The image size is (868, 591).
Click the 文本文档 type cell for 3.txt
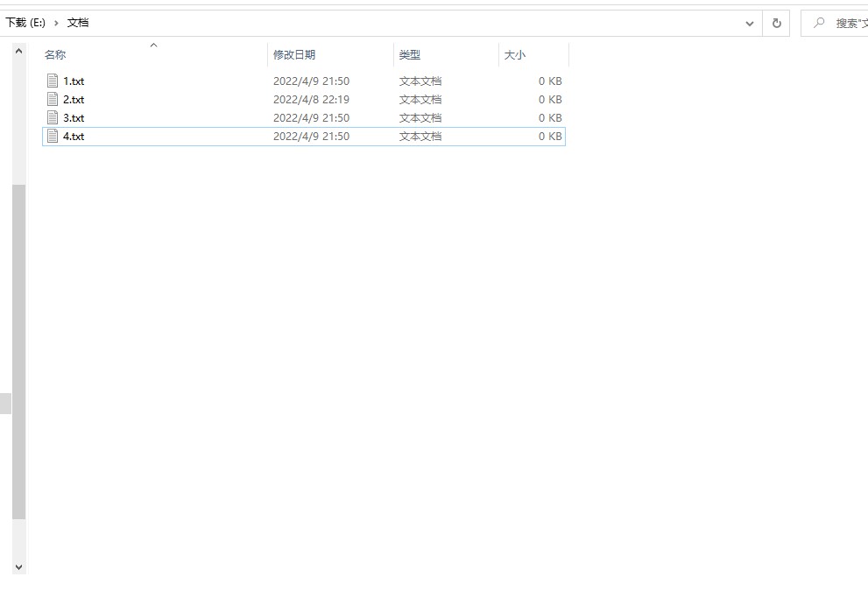[420, 117]
